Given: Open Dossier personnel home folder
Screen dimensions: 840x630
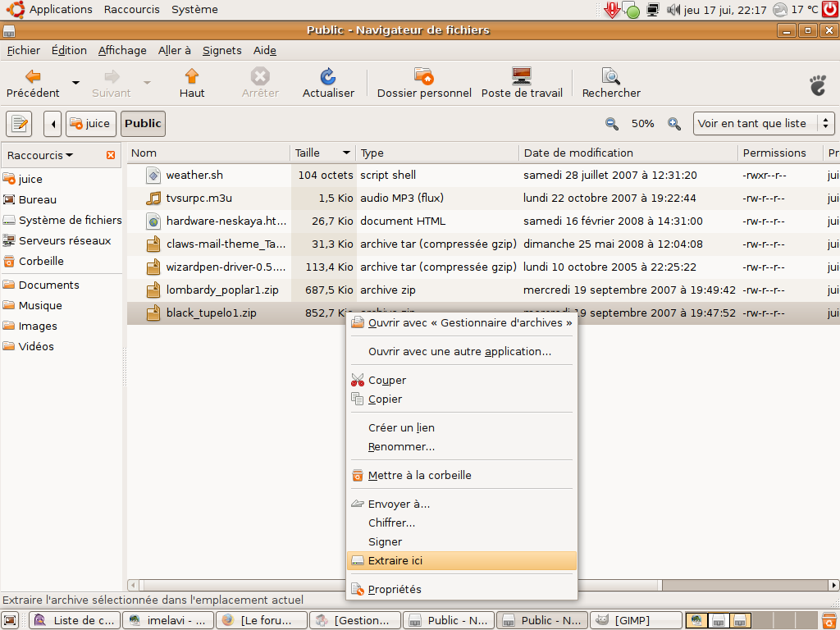Looking at the screenshot, I should 423,77.
